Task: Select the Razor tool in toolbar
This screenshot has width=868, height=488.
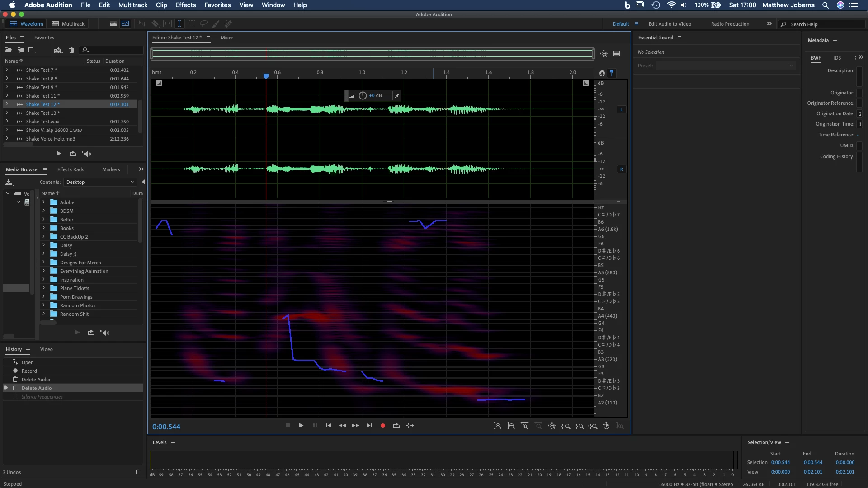Action: (x=155, y=24)
